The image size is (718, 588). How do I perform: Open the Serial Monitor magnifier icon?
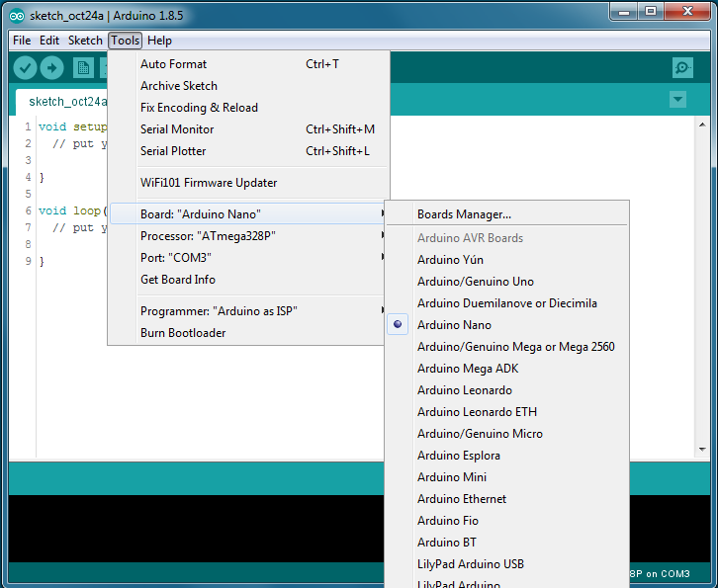(x=682, y=68)
